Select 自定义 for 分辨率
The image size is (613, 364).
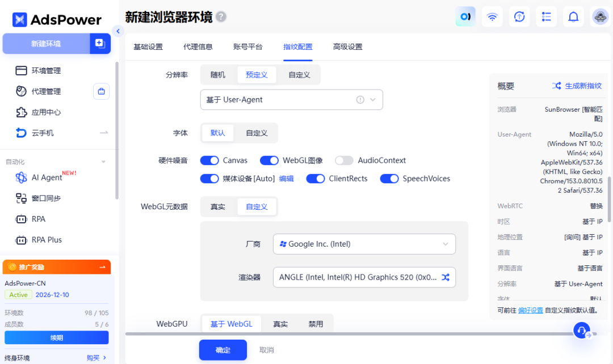pos(299,75)
